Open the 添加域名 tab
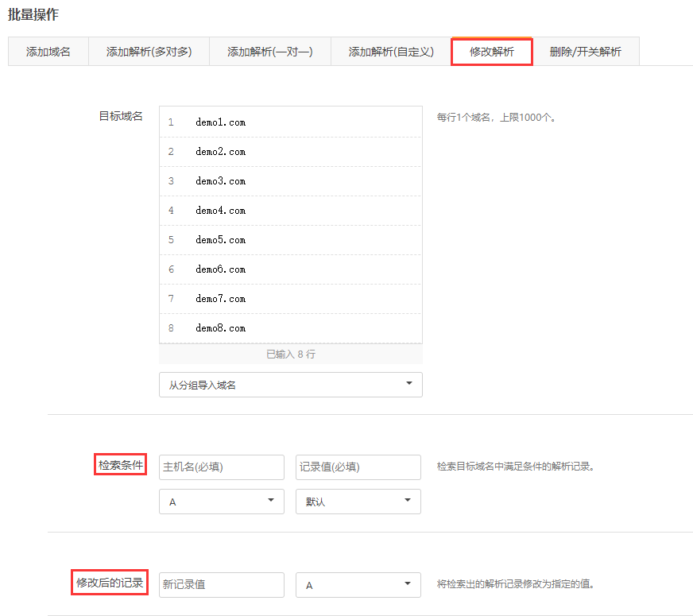Image resolution: width=693 pixels, height=616 pixels. coord(48,52)
